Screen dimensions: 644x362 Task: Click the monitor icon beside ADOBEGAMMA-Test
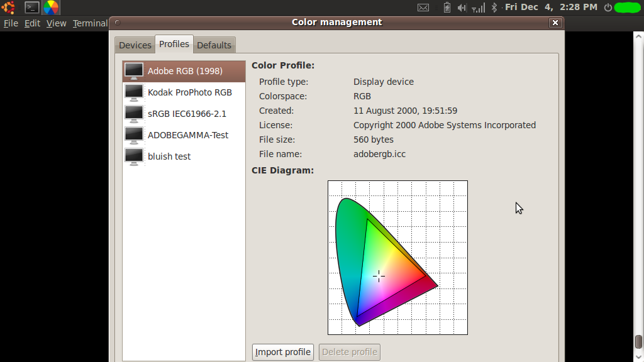tap(134, 136)
